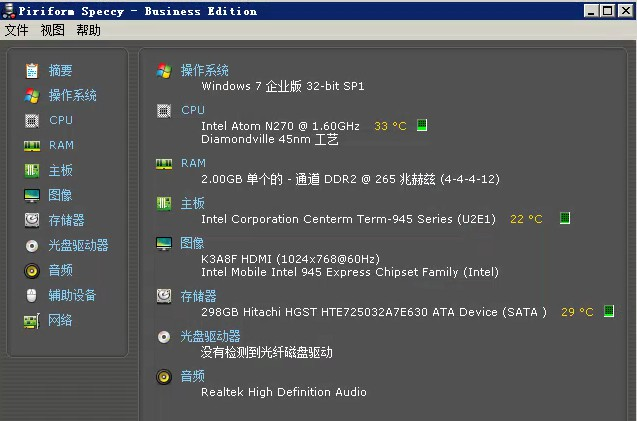This screenshot has height=421, width=637.
Task: Click the drive icon beside 存储器 heading
Action: point(164,296)
